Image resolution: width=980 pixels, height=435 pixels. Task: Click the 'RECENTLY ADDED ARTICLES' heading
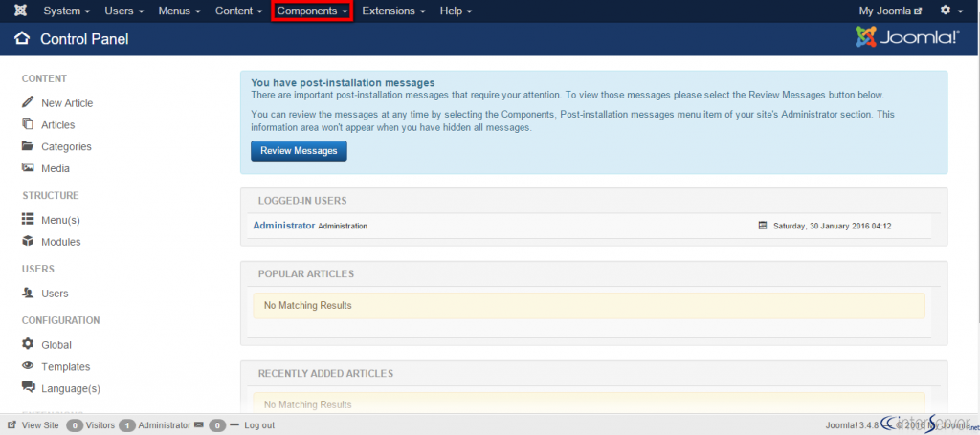click(x=325, y=373)
